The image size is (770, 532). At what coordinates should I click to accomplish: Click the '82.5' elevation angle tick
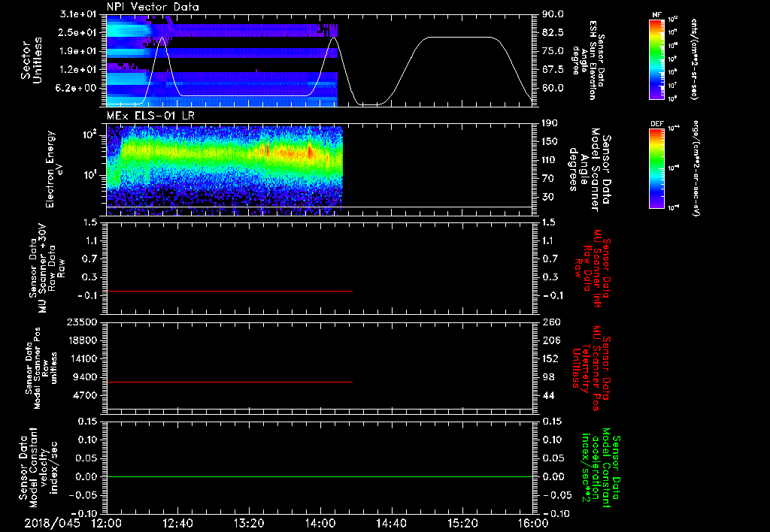[553, 32]
